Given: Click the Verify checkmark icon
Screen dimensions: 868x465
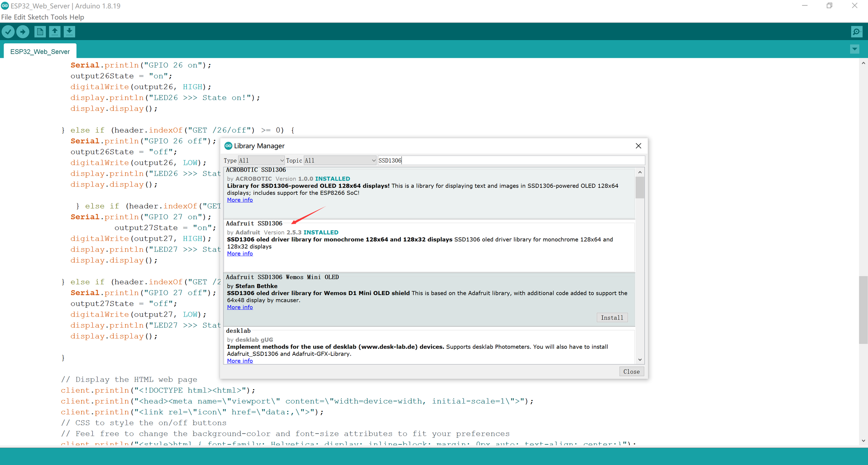Looking at the screenshot, I should (8, 32).
